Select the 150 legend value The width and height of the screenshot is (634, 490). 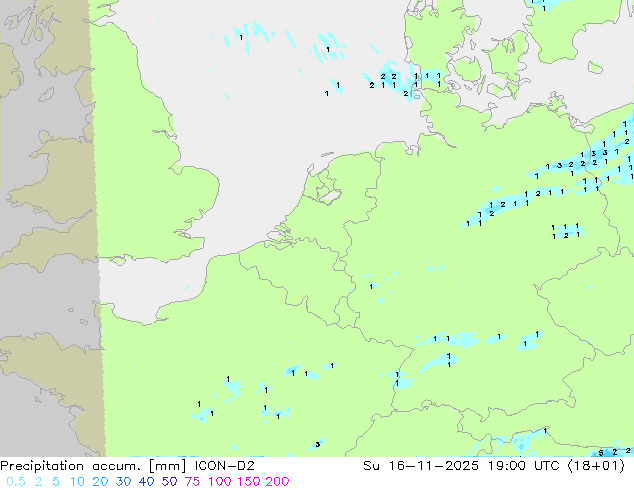[x=248, y=482]
